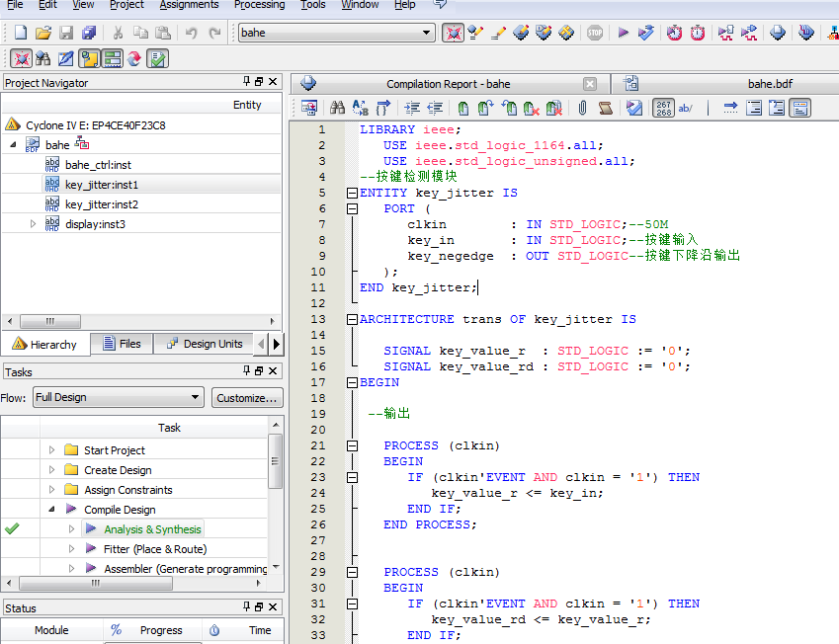Open a file with the folder icon
839x644 pixels.
coord(42,33)
